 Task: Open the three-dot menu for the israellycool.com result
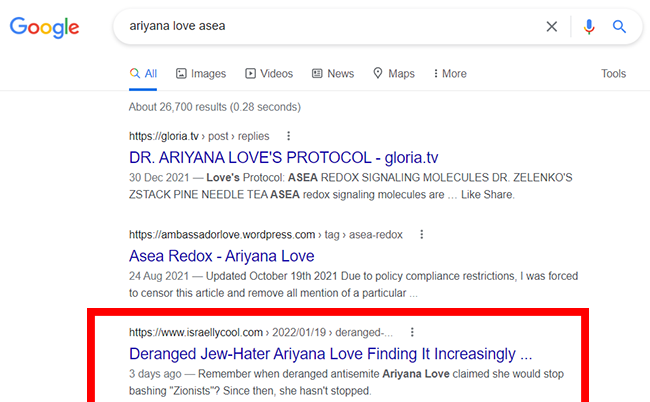pyautogui.click(x=412, y=332)
